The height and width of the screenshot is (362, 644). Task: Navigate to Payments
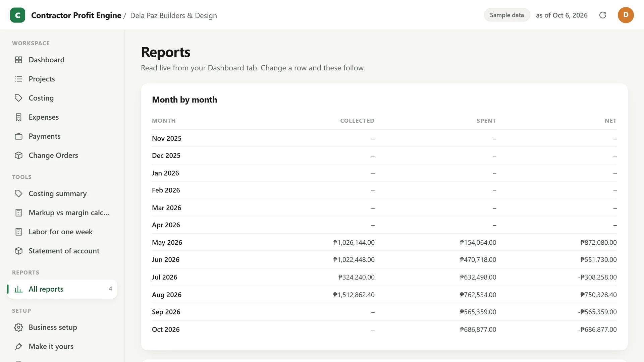click(62, 136)
